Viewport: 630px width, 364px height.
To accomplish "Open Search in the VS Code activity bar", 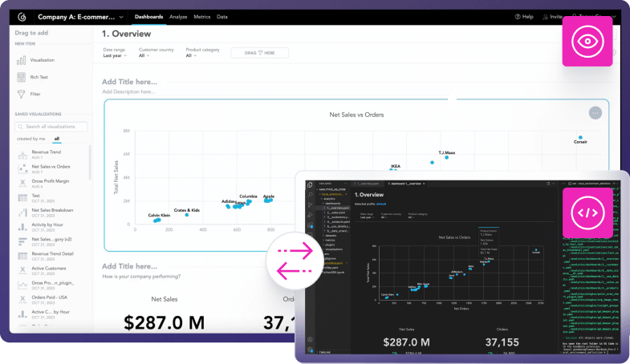I will point(310,195).
